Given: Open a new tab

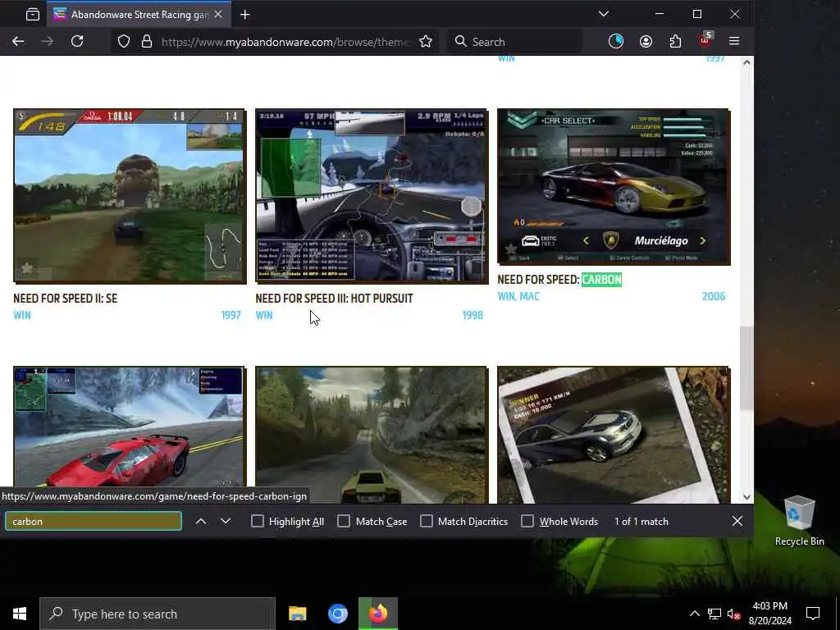Looking at the screenshot, I should pyautogui.click(x=244, y=15).
